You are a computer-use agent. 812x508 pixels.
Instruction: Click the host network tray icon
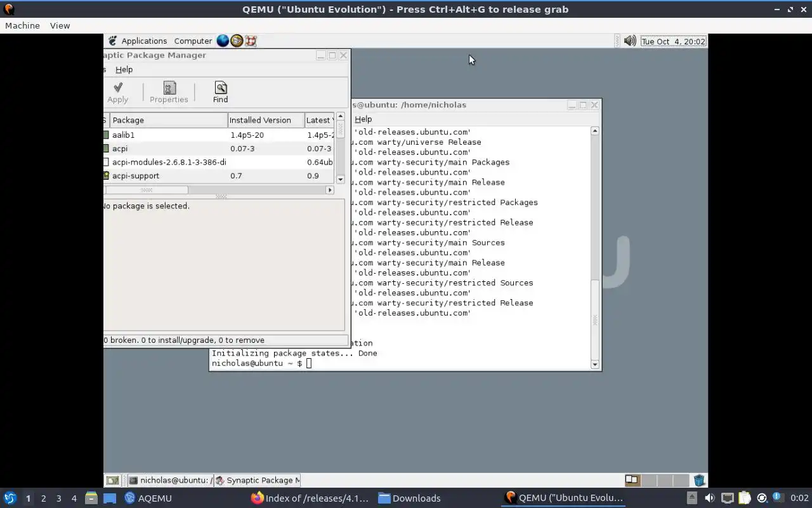tap(728, 498)
